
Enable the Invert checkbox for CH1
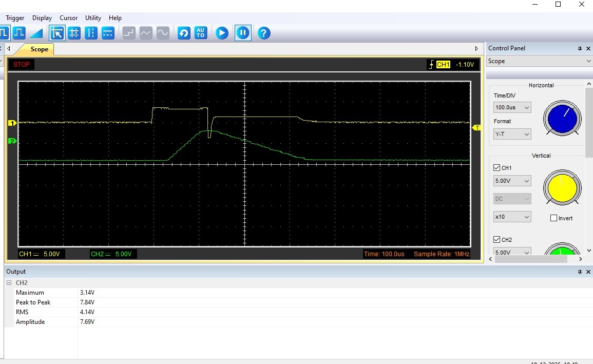(553, 218)
